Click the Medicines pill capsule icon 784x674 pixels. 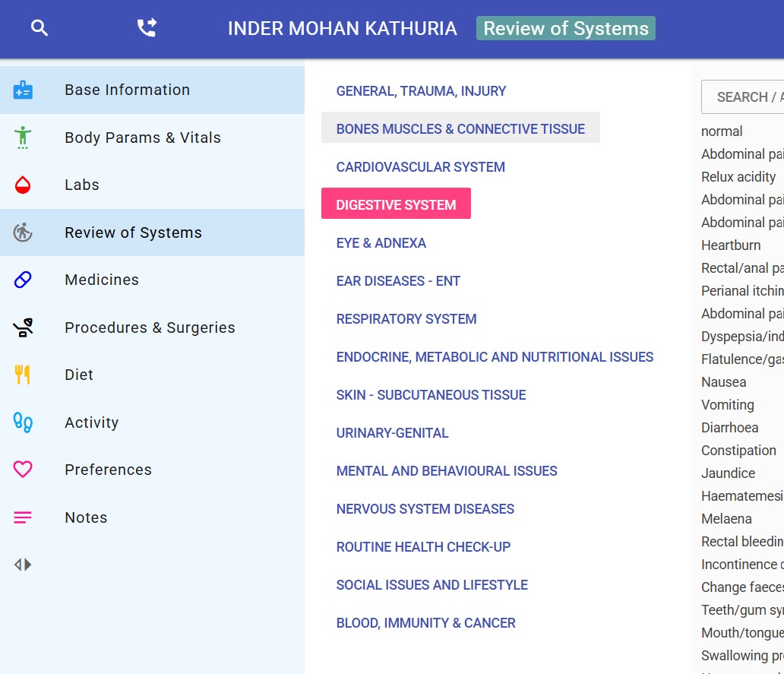pyautogui.click(x=23, y=280)
